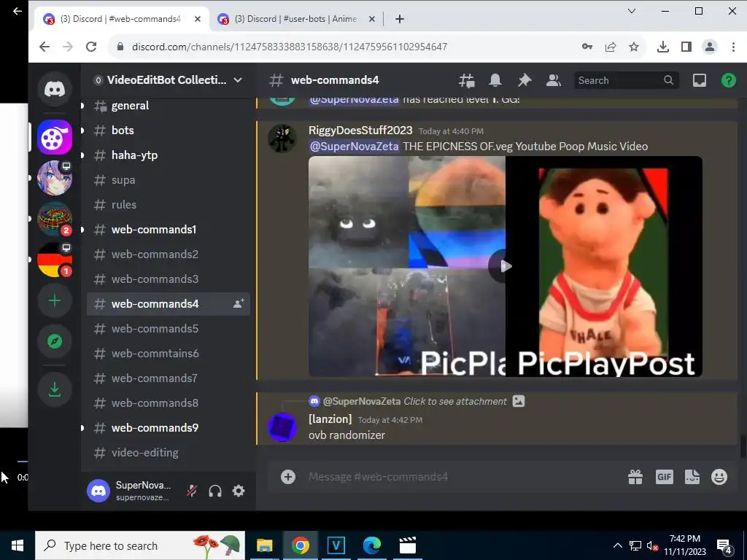Go back in Chrome navigation
The image size is (747, 560).
tap(44, 47)
